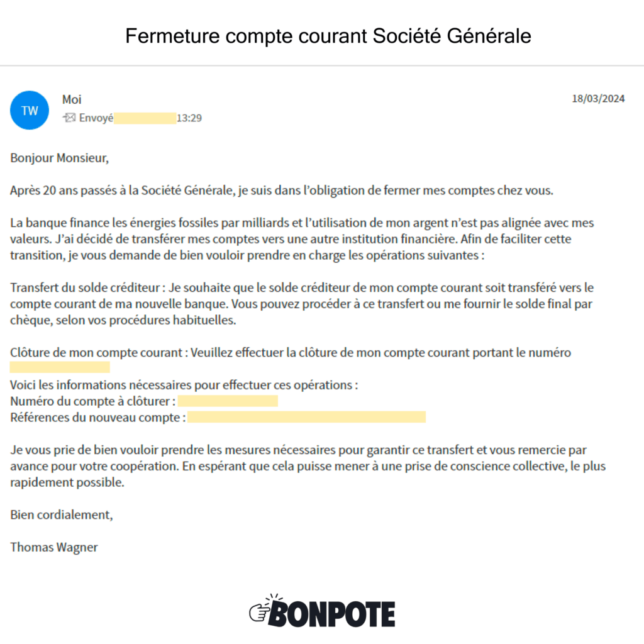Click the date 18/03/2024
This screenshot has height=644, width=644.
(x=598, y=99)
